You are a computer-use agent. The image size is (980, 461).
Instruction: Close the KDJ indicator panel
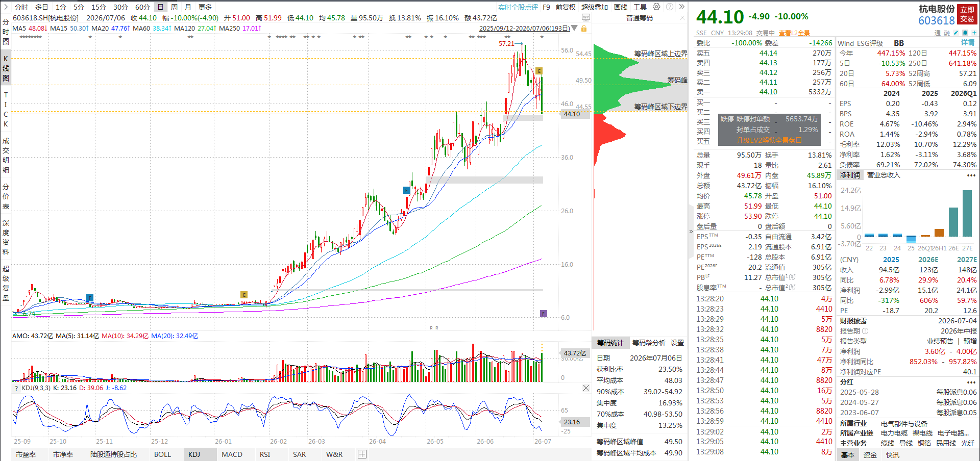586,388
